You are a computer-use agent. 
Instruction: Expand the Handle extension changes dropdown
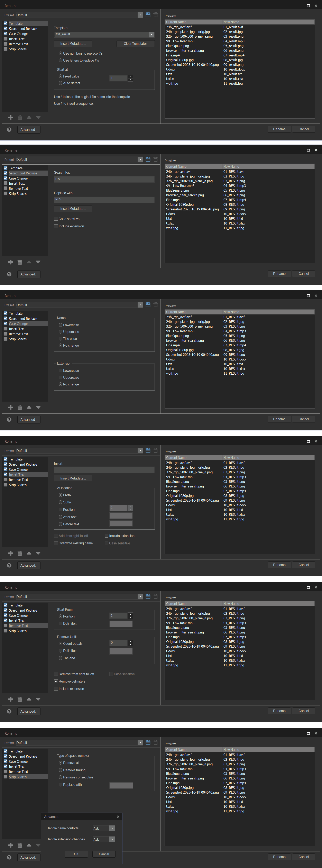[x=112, y=839]
